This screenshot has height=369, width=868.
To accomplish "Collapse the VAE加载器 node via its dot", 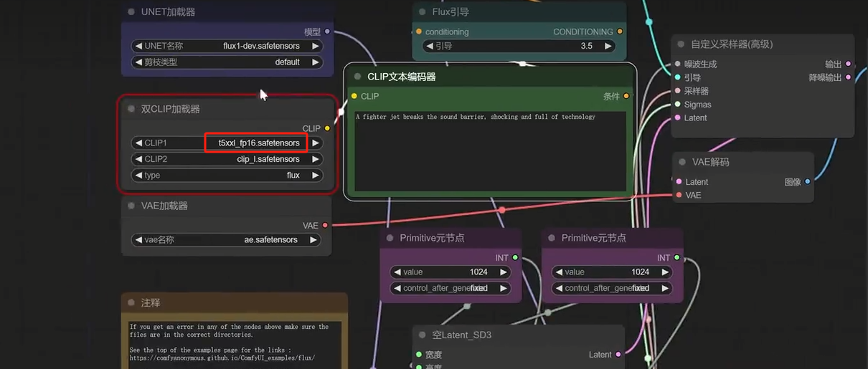I will (x=131, y=206).
